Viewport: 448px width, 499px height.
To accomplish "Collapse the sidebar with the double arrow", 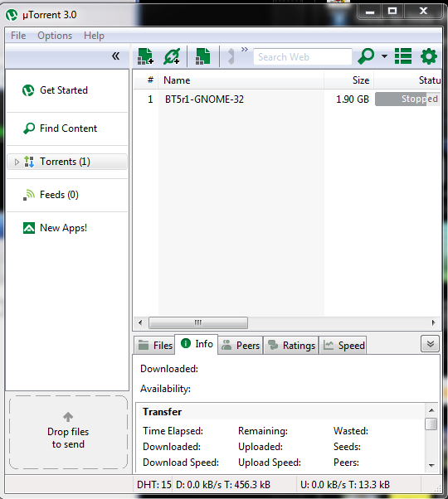I will [x=115, y=56].
